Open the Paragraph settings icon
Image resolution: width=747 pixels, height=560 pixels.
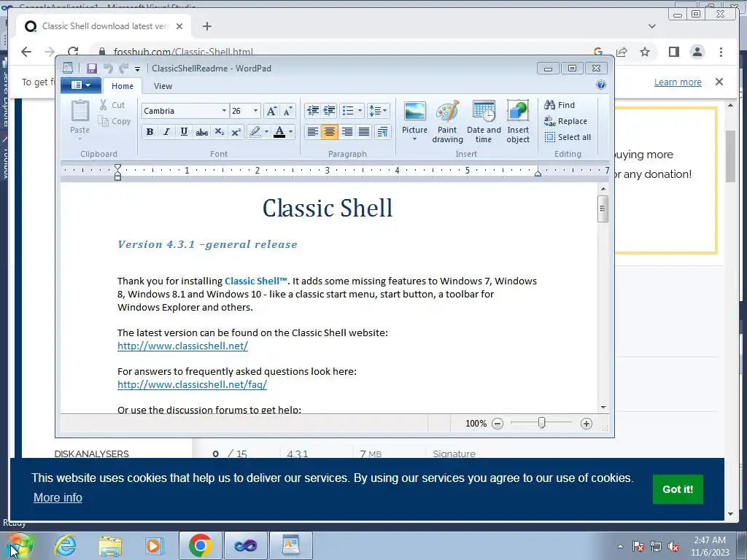pyautogui.click(x=382, y=132)
